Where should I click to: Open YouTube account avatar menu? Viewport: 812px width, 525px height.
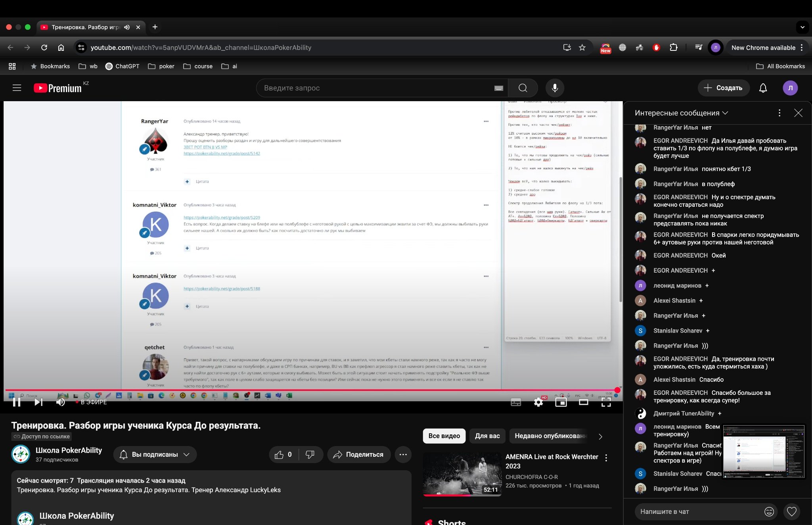pos(790,88)
